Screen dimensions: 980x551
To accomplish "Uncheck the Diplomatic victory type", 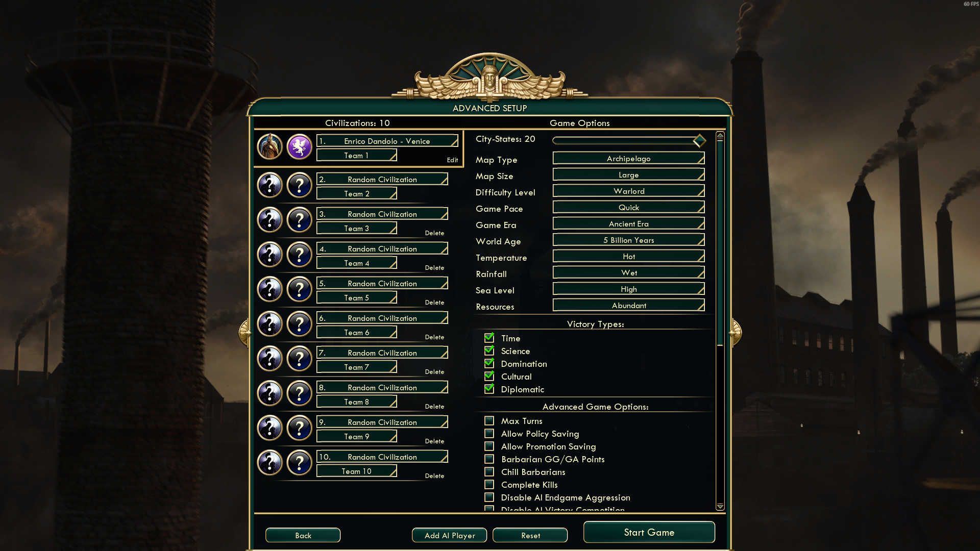I will click(489, 389).
